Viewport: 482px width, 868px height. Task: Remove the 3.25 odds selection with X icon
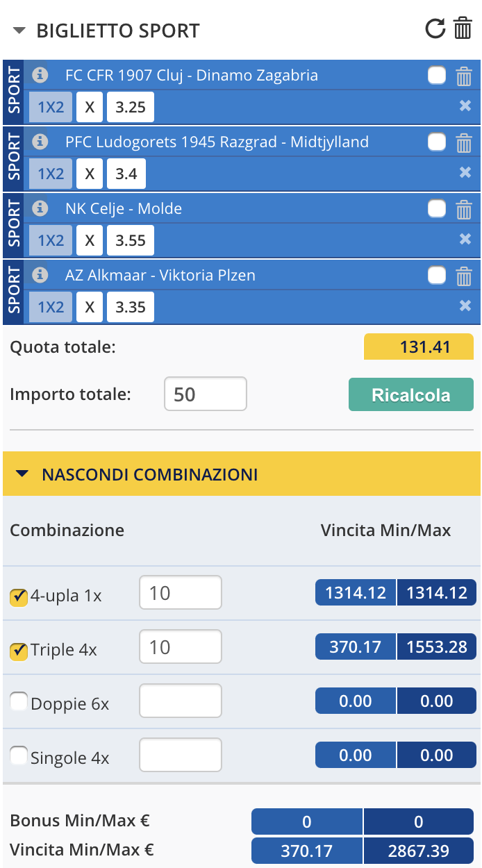(465, 106)
